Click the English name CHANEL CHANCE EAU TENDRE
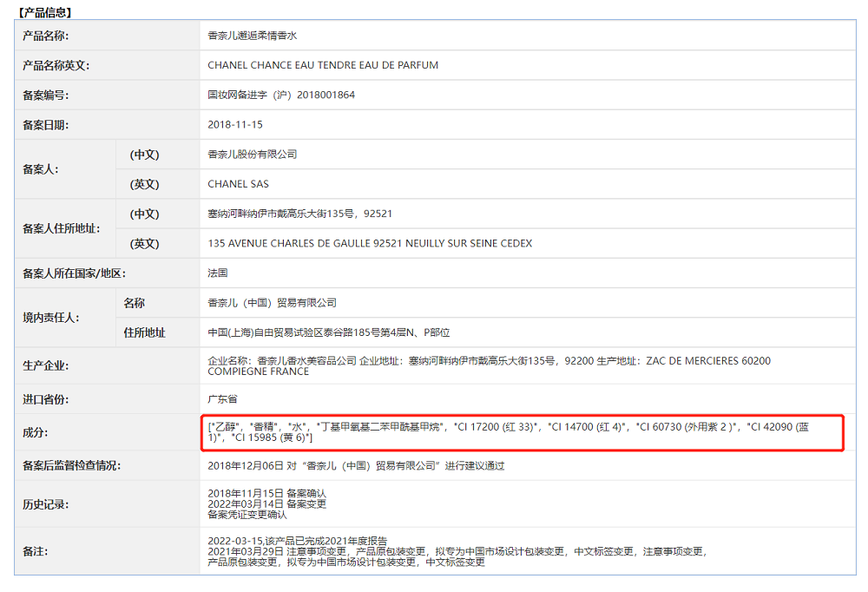Image resolution: width=868 pixels, height=592 pixels. click(x=323, y=65)
